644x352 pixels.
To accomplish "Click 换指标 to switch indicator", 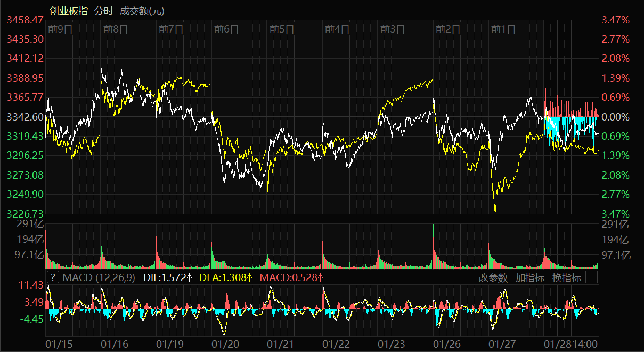I will (x=566, y=277).
